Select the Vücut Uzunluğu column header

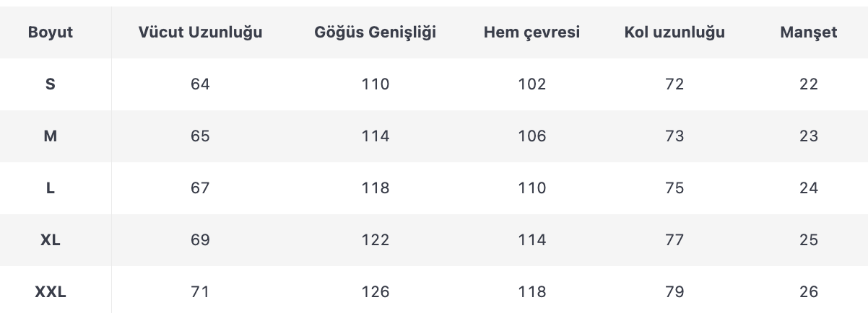[200, 32]
